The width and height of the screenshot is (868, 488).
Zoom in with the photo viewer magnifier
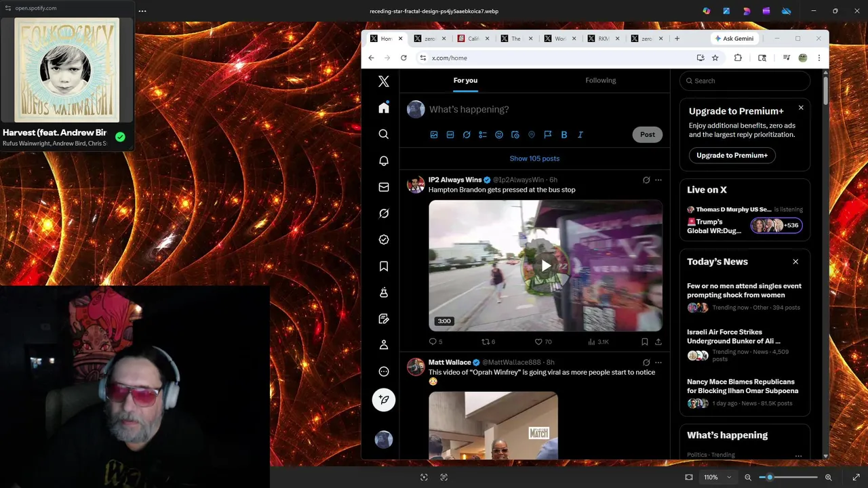[x=828, y=477]
